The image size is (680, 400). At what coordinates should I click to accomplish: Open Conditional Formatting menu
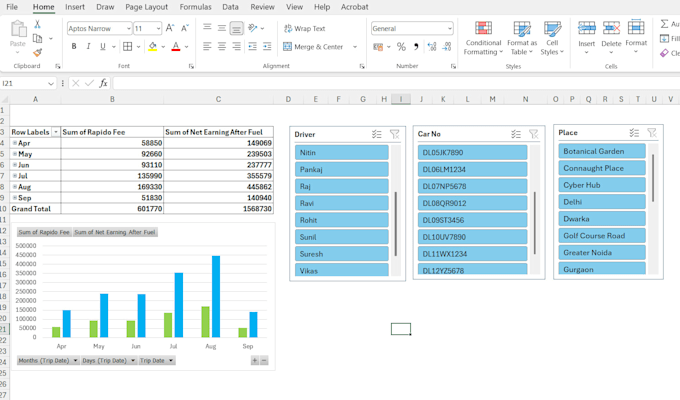coord(483,38)
